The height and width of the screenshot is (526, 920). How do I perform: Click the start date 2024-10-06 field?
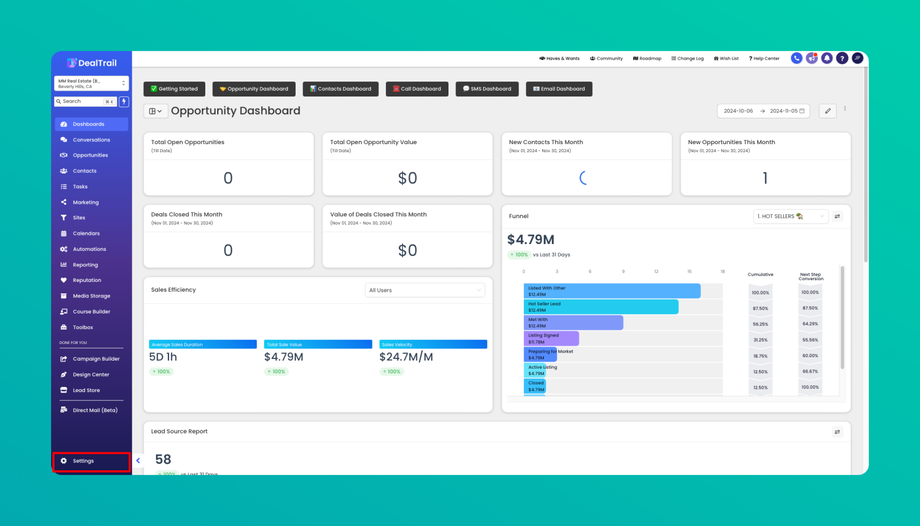click(738, 111)
